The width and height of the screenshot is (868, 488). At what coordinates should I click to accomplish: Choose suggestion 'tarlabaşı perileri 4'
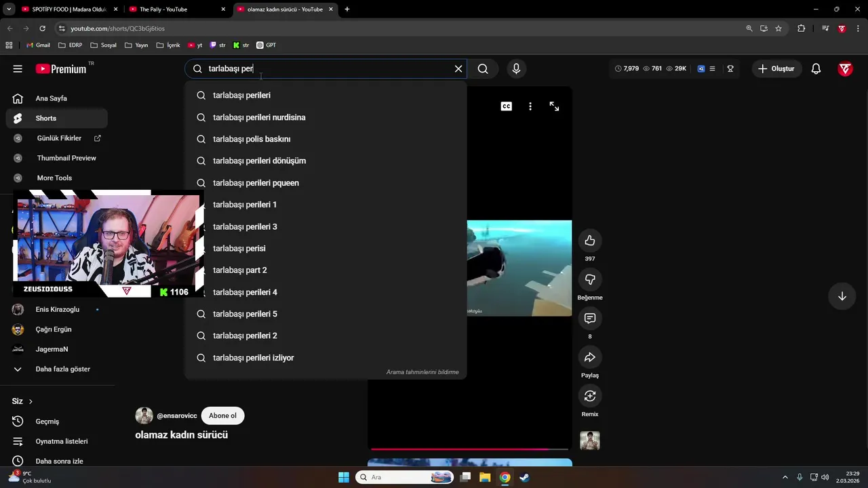tap(325, 292)
